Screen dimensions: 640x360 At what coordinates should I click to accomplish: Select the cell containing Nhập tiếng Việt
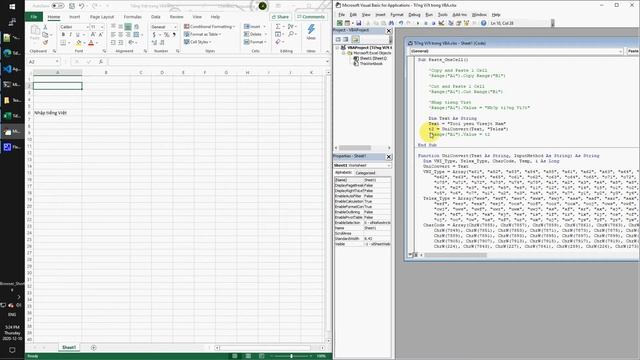pos(58,113)
